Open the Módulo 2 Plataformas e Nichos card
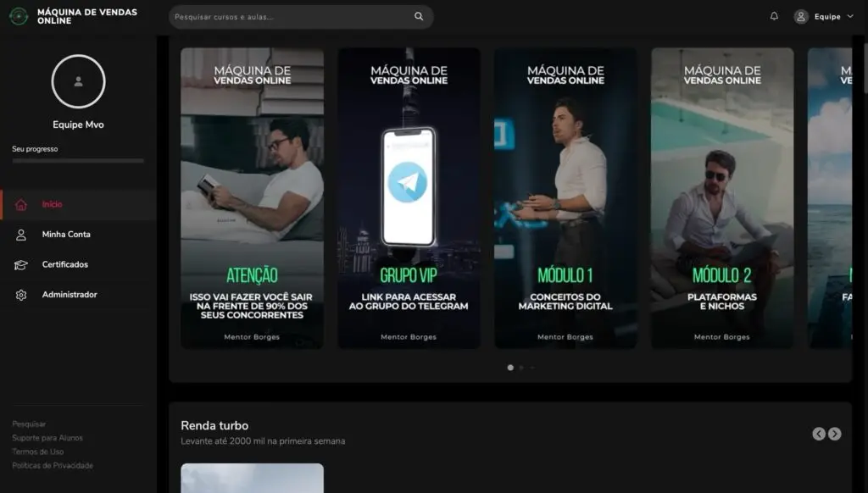The width and height of the screenshot is (868, 493). tap(722, 197)
